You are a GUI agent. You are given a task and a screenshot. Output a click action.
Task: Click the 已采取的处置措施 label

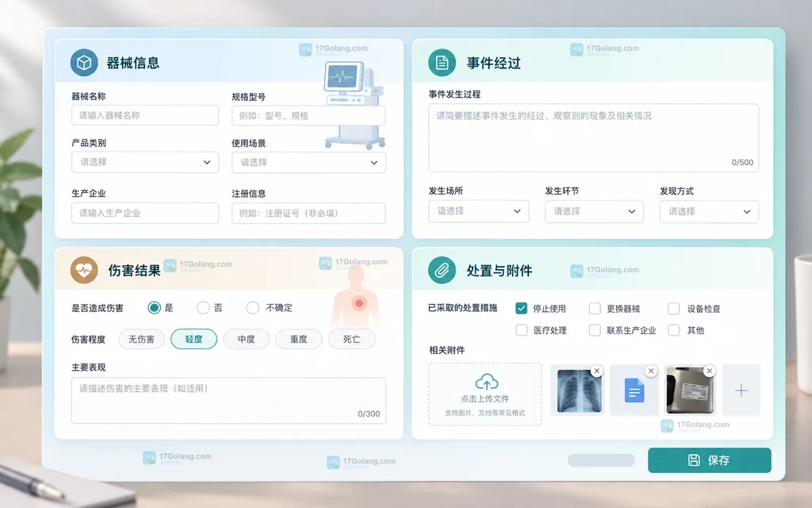point(462,308)
